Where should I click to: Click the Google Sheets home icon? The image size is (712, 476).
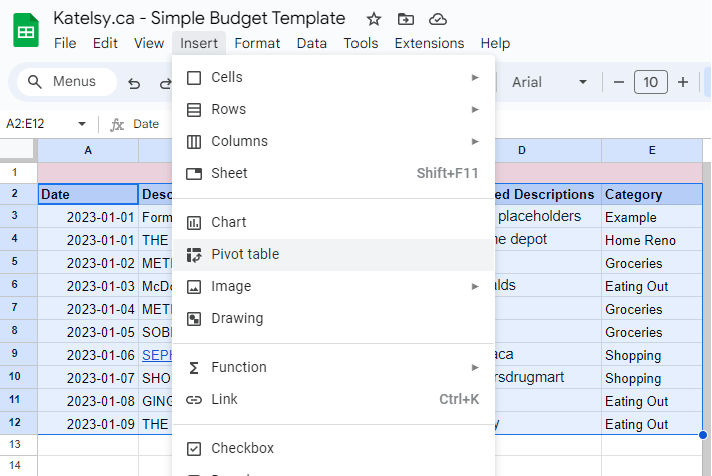(x=26, y=31)
